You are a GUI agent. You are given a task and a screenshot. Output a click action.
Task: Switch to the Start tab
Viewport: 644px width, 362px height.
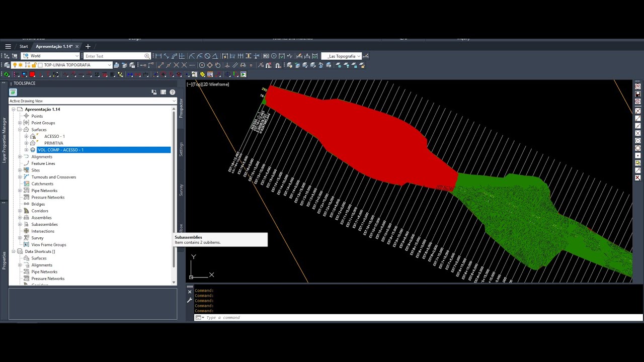24,46
